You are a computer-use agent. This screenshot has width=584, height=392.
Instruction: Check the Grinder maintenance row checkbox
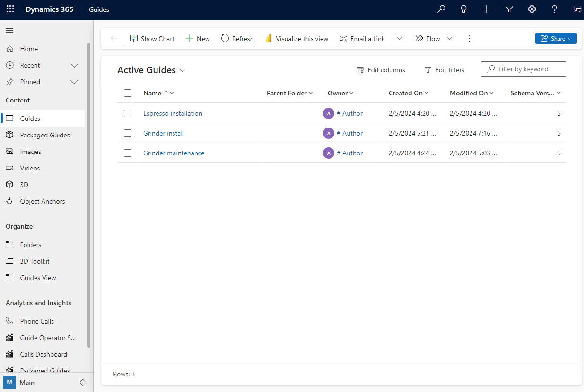128,153
